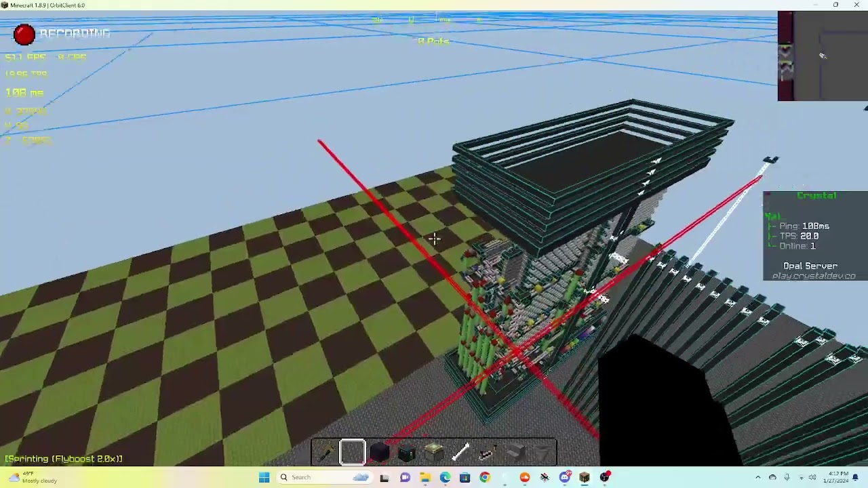Click the minimap in the top-right corner
868x488 pixels.
click(823, 56)
